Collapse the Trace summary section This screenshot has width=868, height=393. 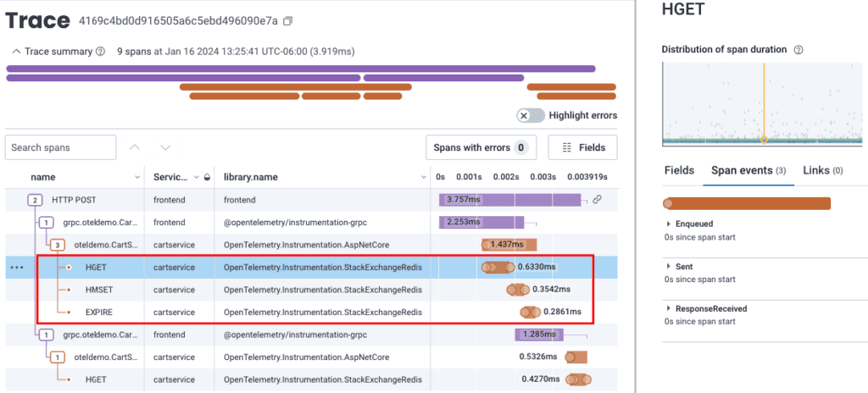point(15,52)
